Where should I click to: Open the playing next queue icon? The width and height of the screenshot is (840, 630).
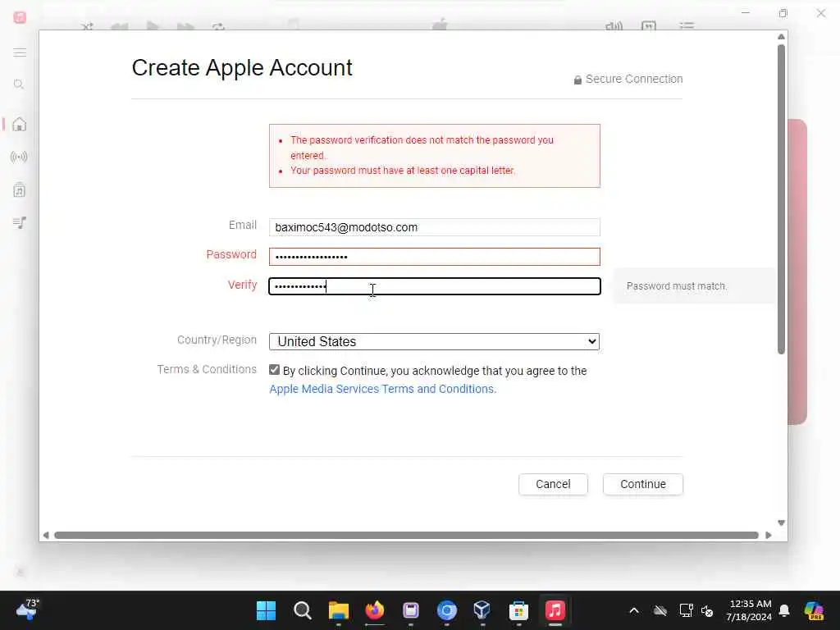click(687, 25)
